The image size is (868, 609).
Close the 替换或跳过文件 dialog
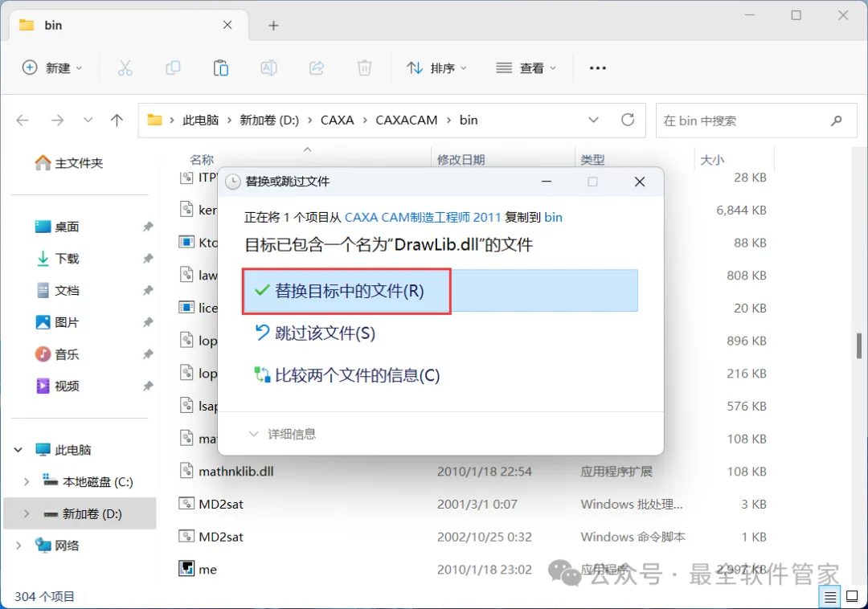[x=640, y=182]
